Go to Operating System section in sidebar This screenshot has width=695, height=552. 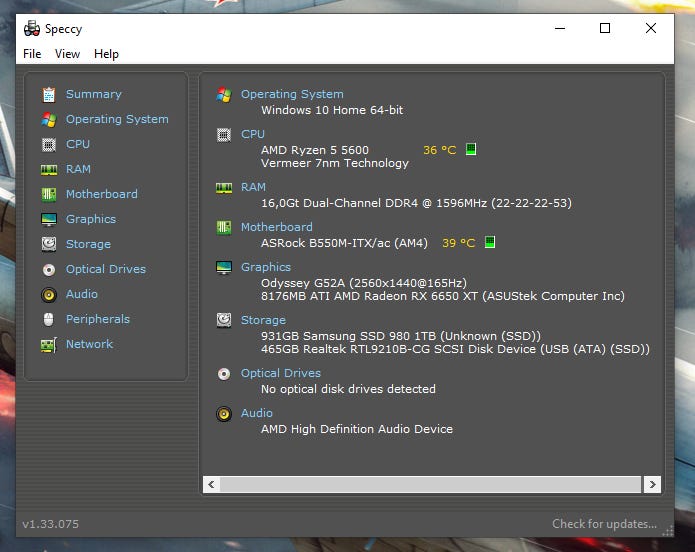(x=117, y=119)
